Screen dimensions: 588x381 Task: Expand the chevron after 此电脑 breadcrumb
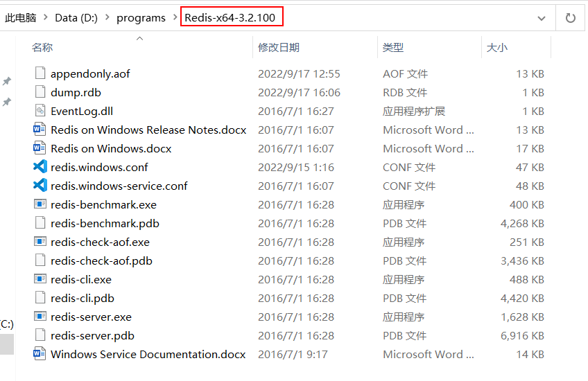(46, 17)
